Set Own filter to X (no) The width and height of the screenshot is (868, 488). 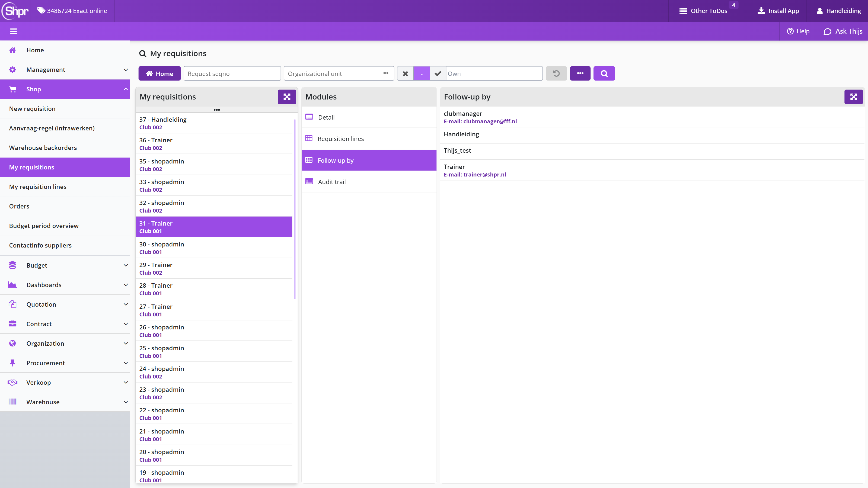405,73
